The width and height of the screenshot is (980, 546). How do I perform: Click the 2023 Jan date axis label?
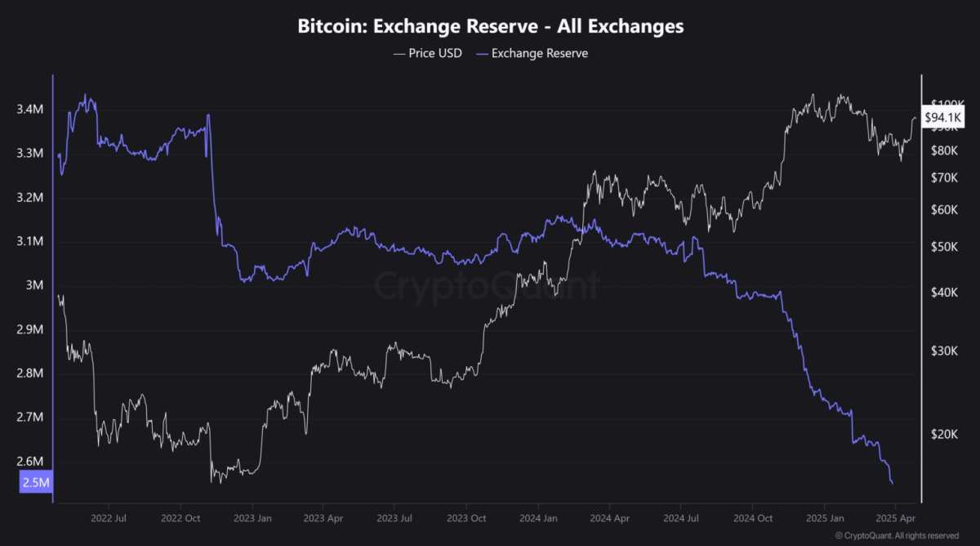pos(252,518)
